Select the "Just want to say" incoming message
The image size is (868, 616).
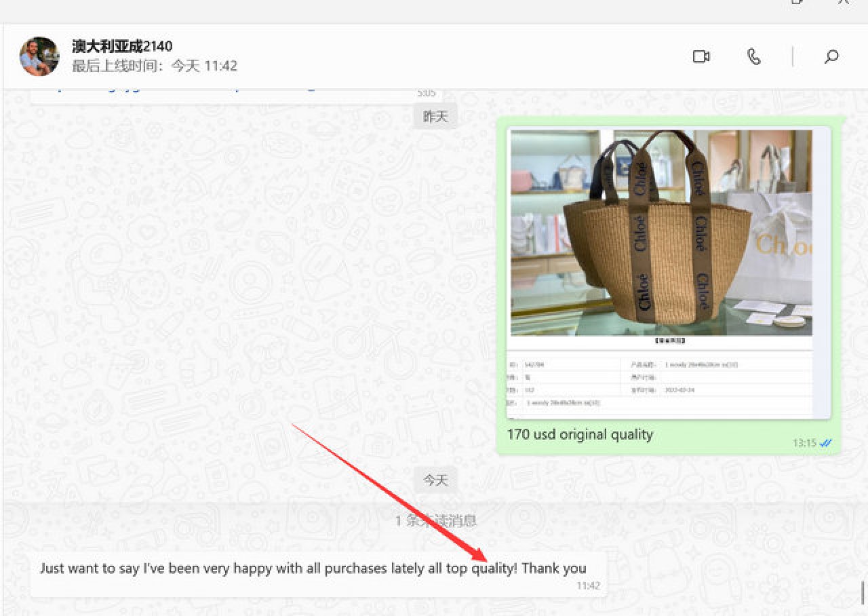(x=312, y=569)
